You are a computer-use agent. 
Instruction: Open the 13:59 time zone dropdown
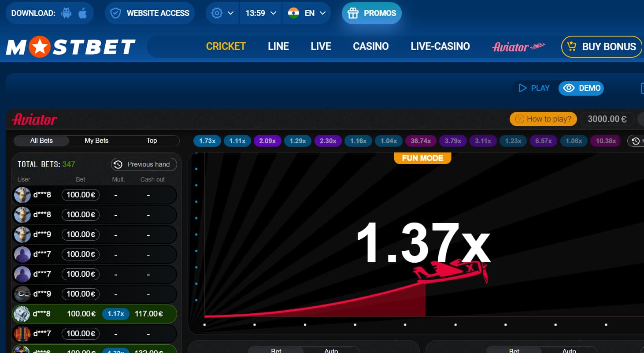[x=261, y=13]
